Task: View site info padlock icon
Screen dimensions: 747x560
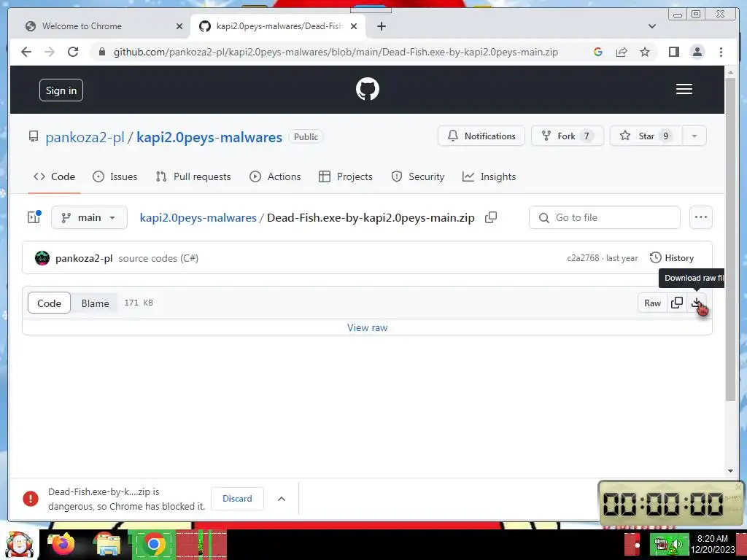Action: [x=101, y=52]
